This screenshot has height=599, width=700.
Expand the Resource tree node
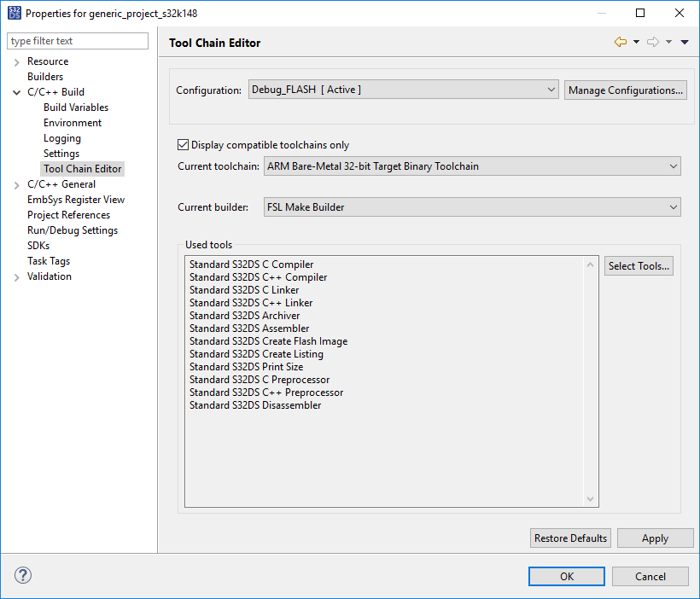tap(17, 61)
